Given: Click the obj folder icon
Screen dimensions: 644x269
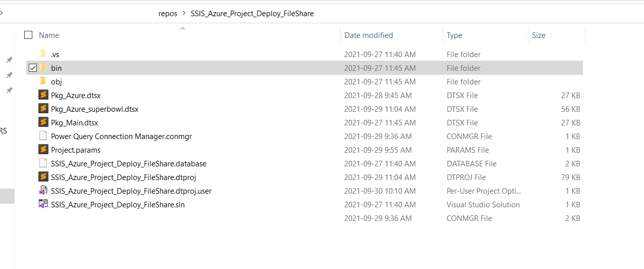Looking at the screenshot, I should 43,81.
